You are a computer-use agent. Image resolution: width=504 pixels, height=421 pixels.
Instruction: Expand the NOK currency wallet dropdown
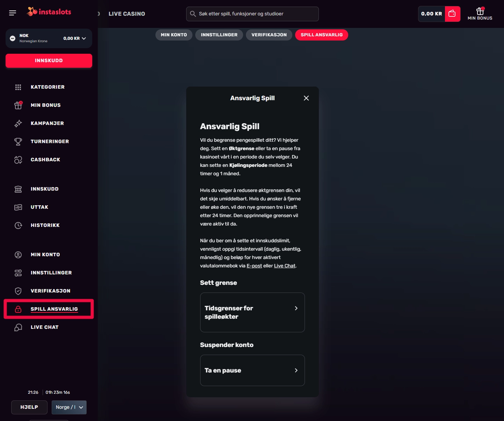click(49, 38)
